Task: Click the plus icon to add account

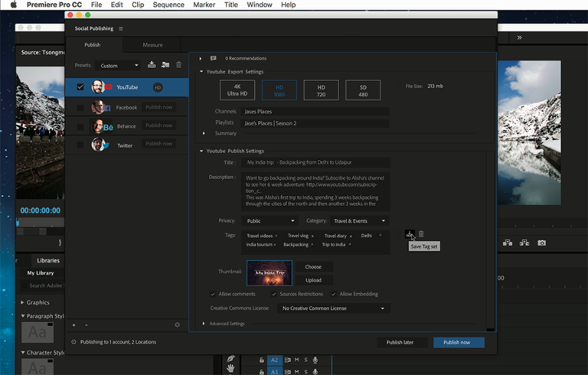Action: [x=73, y=325]
